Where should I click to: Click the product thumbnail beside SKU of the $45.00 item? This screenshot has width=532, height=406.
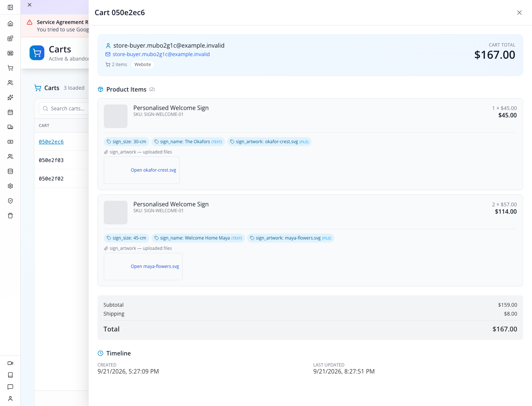[116, 116]
